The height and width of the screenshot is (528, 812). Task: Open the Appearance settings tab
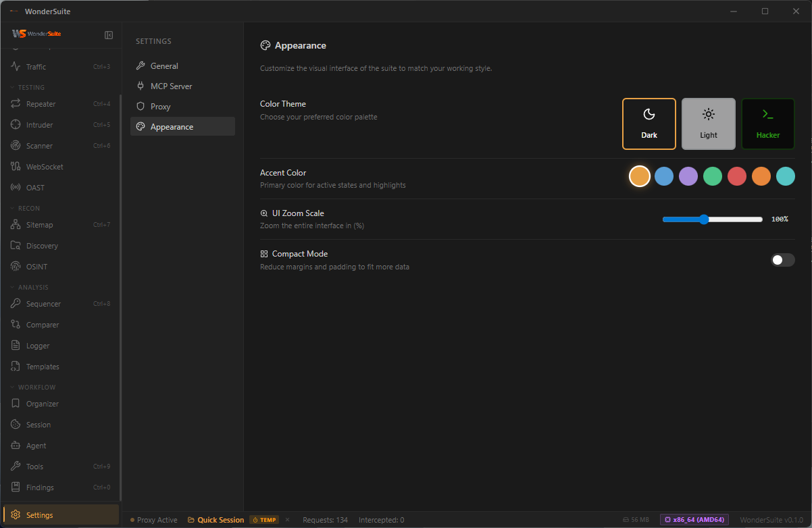coord(182,127)
